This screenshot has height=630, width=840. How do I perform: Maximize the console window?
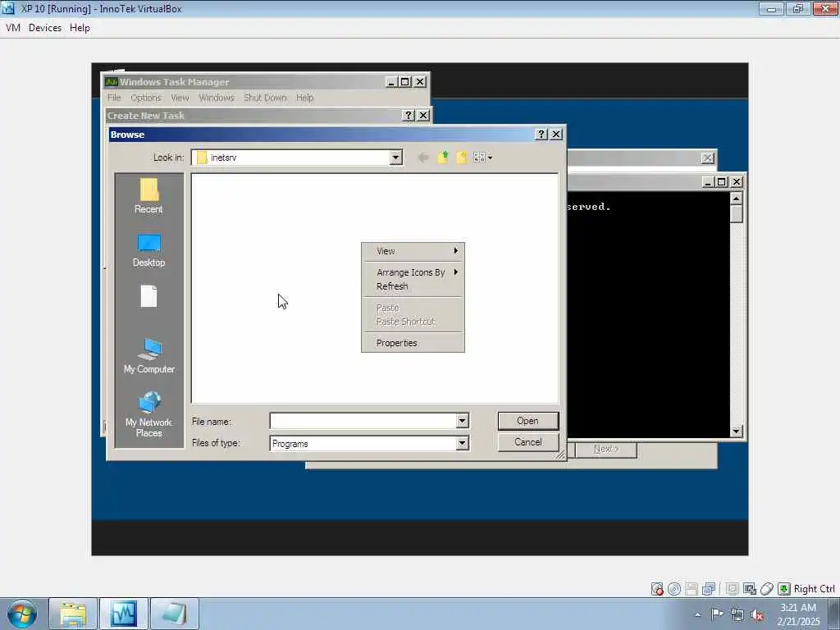point(722,182)
